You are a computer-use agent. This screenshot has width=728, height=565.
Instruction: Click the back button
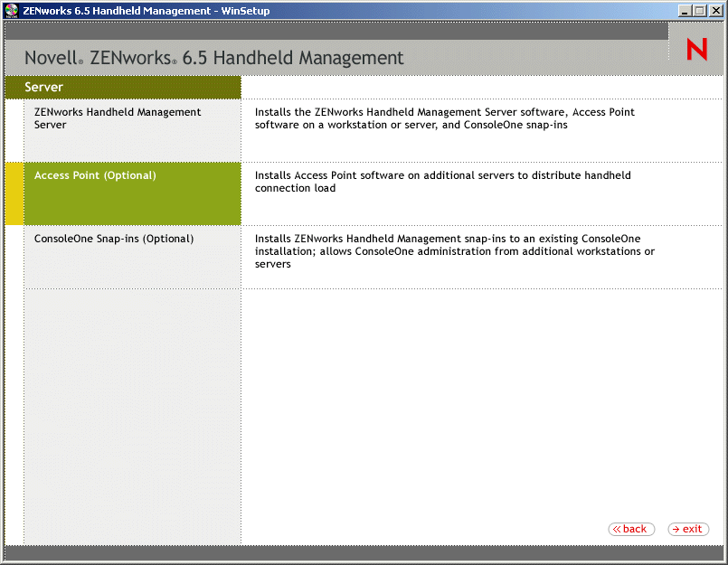click(x=631, y=529)
